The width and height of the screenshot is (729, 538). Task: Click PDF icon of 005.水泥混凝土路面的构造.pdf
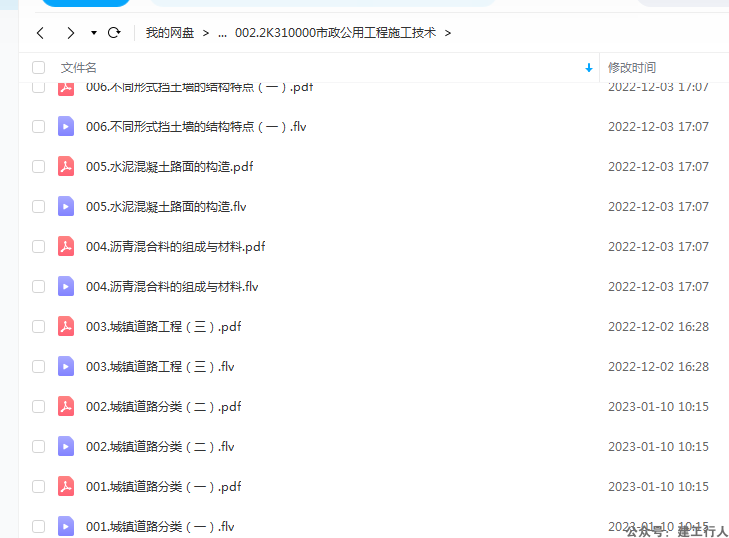pyautogui.click(x=66, y=166)
